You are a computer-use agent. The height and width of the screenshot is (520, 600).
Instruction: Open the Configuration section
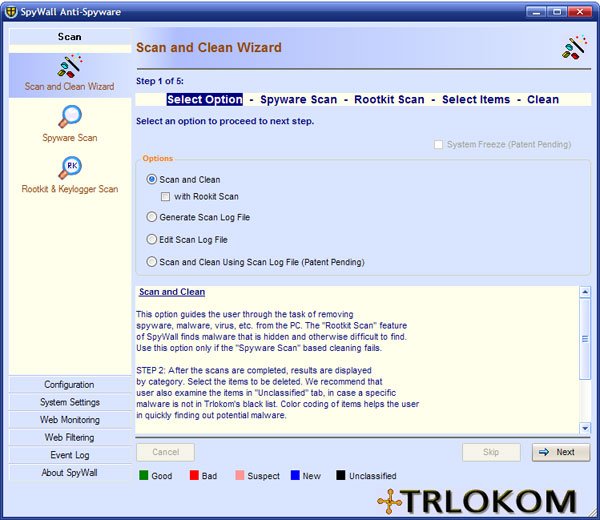pos(70,385)
